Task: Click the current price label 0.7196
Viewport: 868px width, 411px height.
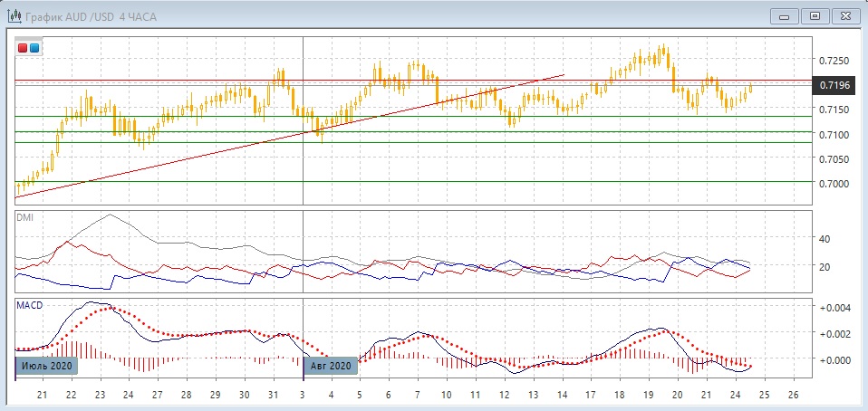Action: coord(834,85)
